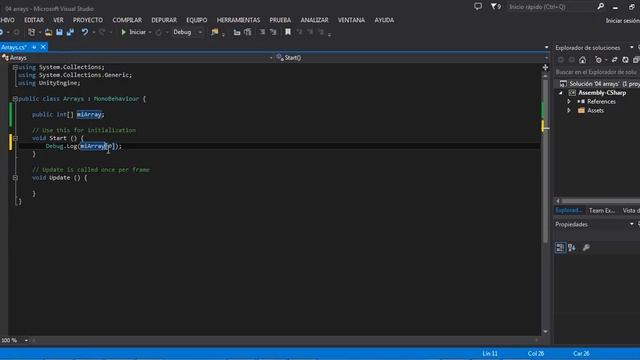Viewport: 640px width, 360px height.
Task: Click the Iniciar start debugging button
Action: coord(133,32)
